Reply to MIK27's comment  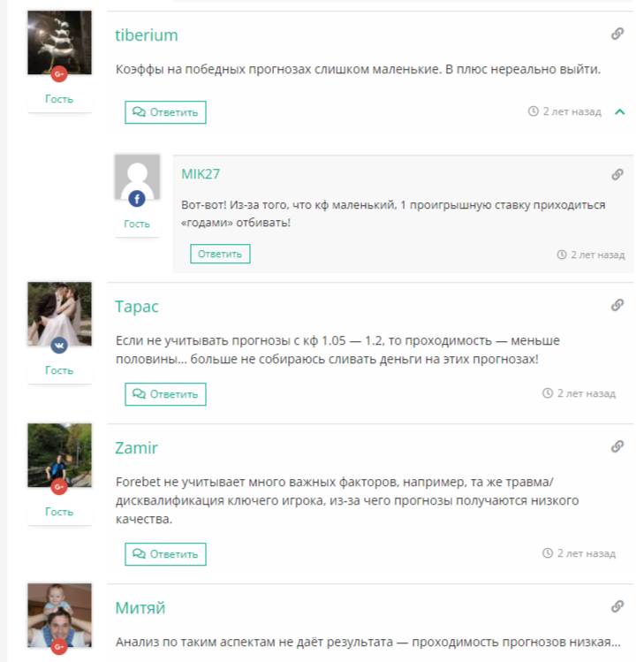coord(220,254)
